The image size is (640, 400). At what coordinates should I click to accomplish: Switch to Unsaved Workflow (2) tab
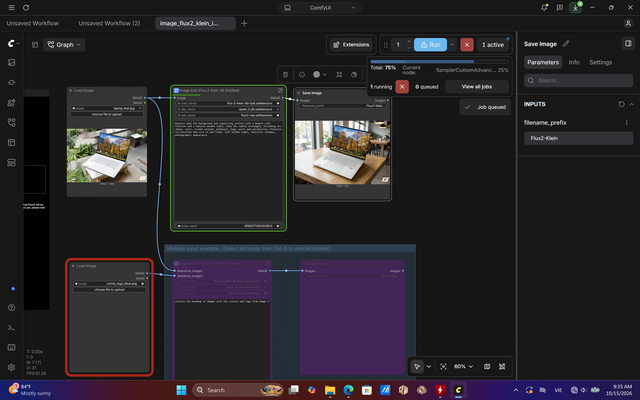pyautogui.click(x=109, y=23)
